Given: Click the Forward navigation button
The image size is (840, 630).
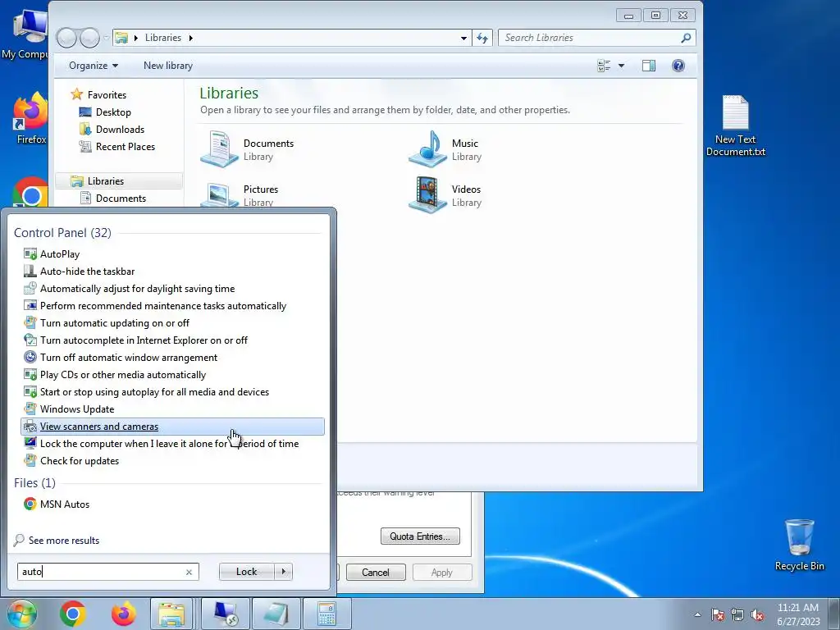Looking at the screenshot, I should pos(89,38).
